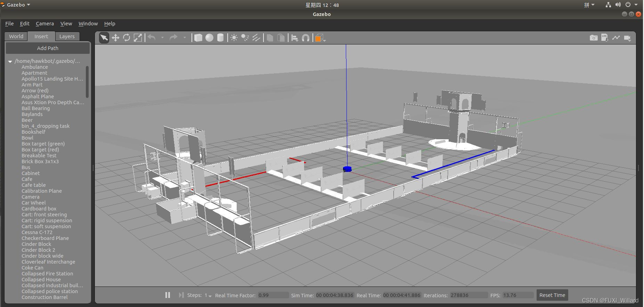Open the align tool

[295, 38]
